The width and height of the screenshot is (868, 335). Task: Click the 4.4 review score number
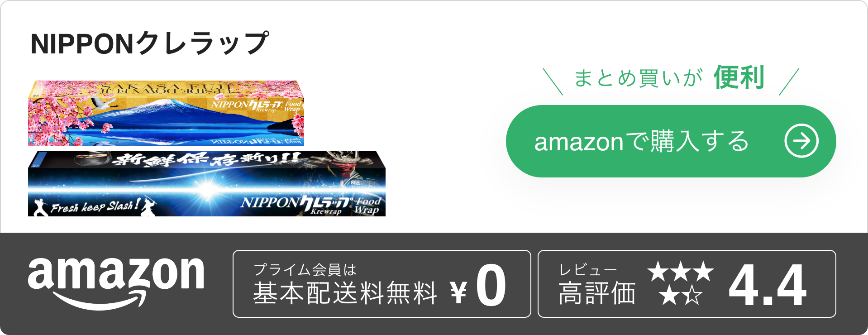[768, 286]
